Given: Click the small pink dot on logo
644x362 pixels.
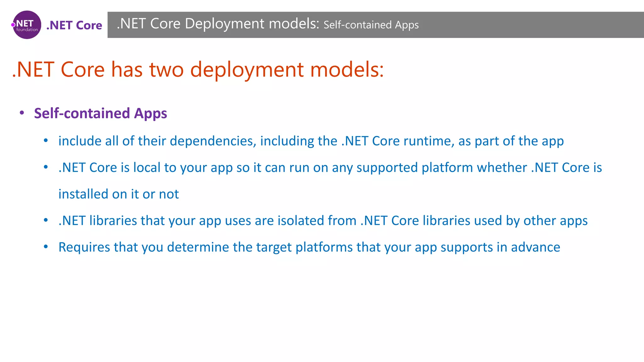Looking at the screenshot, I should [x=13, y=25].
